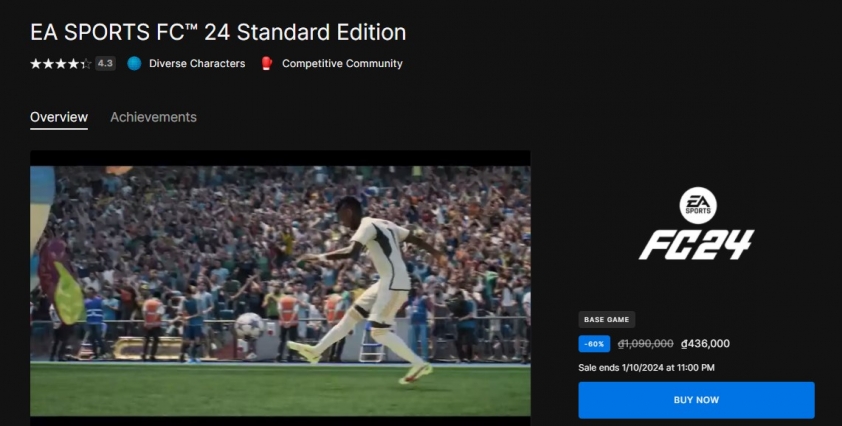The image size is (842, 426).
Task: Click the ₫436,000 sale price
Action: pos(705,344)
